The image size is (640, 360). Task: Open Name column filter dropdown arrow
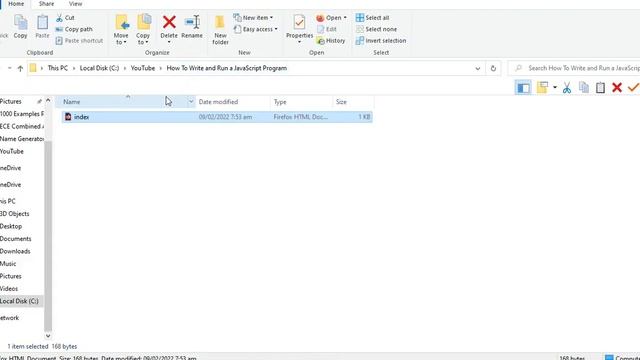(191, 102)
